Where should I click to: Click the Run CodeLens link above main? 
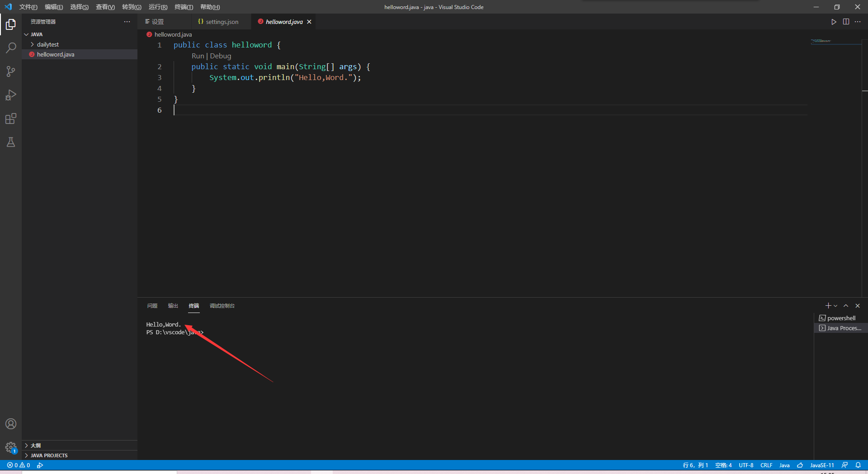point(198,56)
